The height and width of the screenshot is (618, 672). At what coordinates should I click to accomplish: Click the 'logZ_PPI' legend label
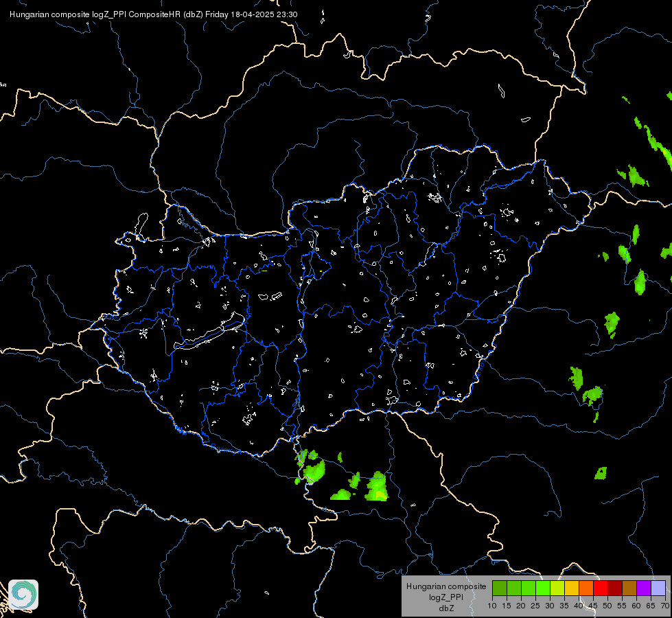pos(446,597)
